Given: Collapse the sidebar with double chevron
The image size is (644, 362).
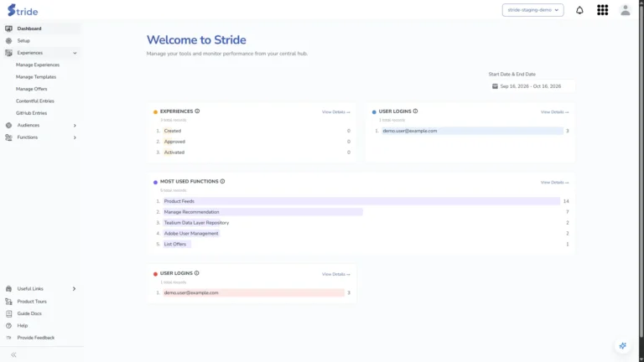Looking at the screenshot, I should tap(13, 354).
